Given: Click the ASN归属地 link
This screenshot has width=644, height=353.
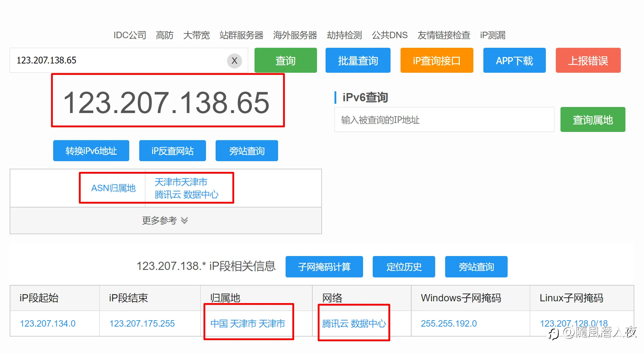Looking at the screenshot, I should click(x=113, y=188).
